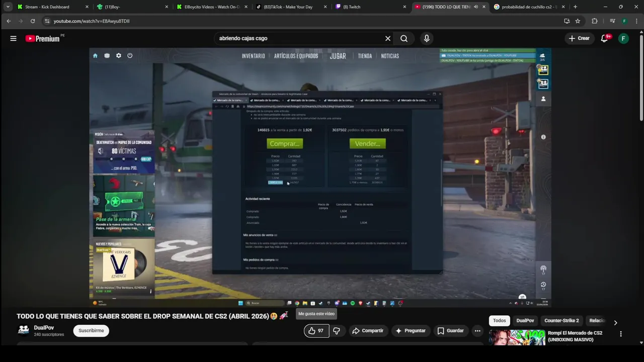Close the Stream - Kick Dashboard tab
Screen dimensions: 644x362
pyautogui.click(x=87, y=7)
